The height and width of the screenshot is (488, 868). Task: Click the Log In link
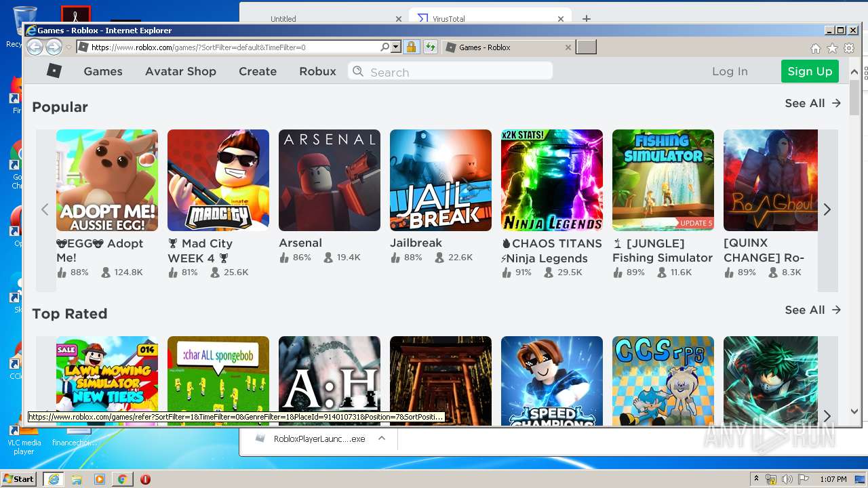click(730, 71)
